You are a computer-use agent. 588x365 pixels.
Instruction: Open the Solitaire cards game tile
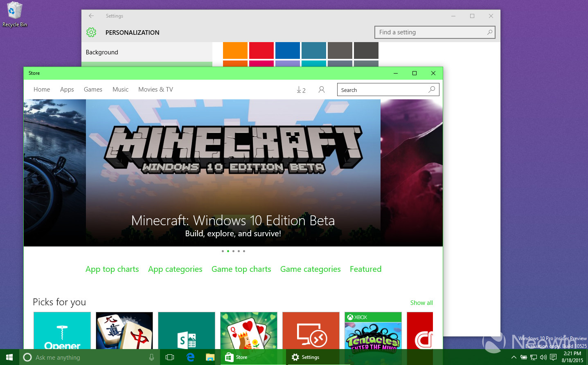249,331
